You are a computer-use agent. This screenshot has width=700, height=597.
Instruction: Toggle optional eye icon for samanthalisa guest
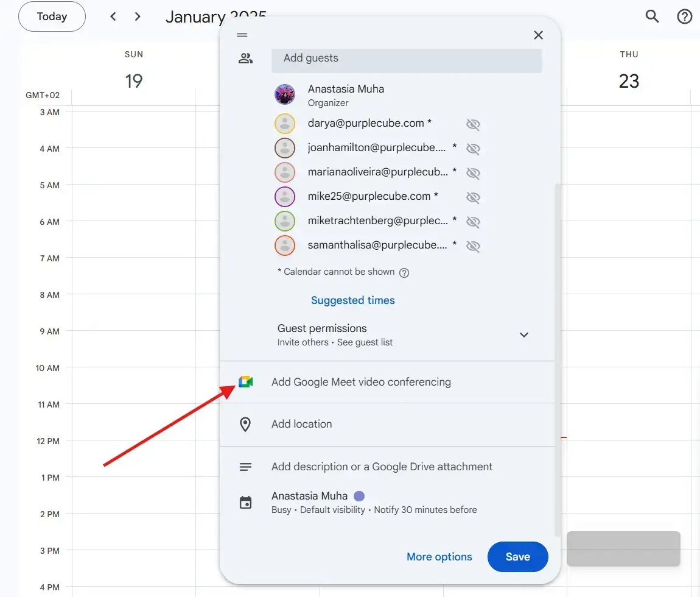click(x=473, y=246)
